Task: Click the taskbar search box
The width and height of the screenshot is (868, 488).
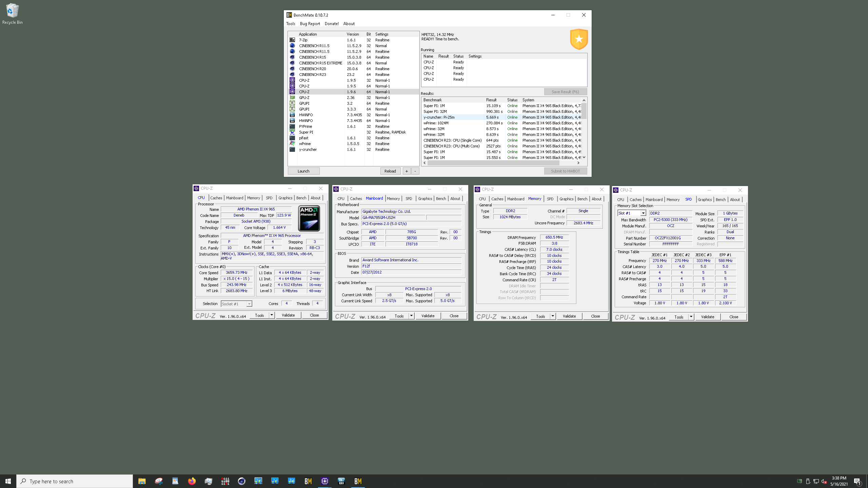Action: pyautogui.click(x=75, y=481)
